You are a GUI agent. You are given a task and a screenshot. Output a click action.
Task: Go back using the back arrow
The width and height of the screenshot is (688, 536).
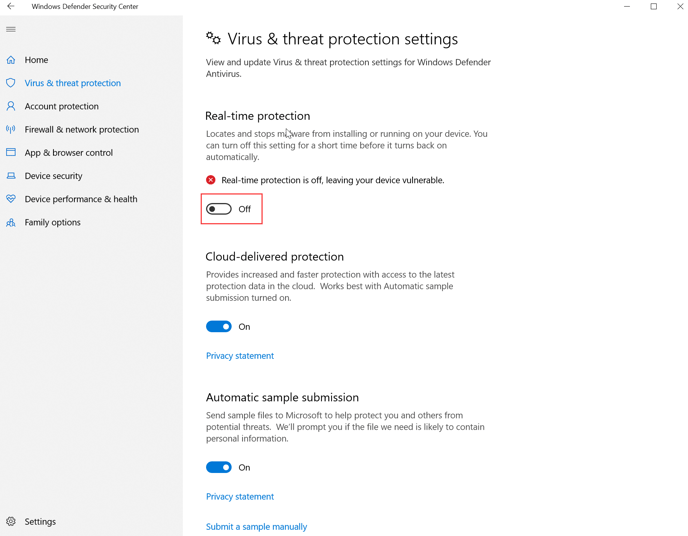[11, 7]
